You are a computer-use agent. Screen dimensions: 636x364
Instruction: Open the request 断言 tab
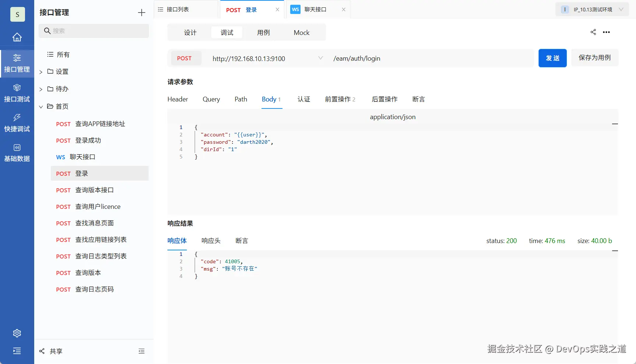click(x=419, y=99)
